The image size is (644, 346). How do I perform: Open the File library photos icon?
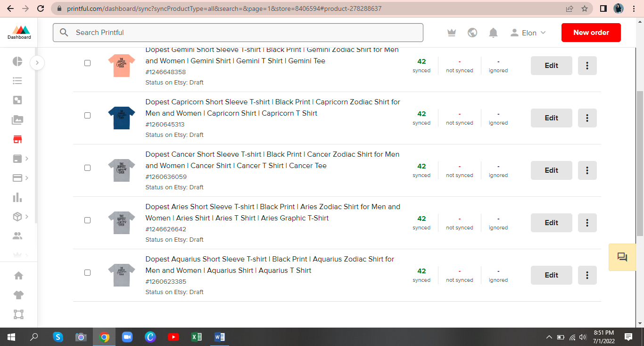17,120
